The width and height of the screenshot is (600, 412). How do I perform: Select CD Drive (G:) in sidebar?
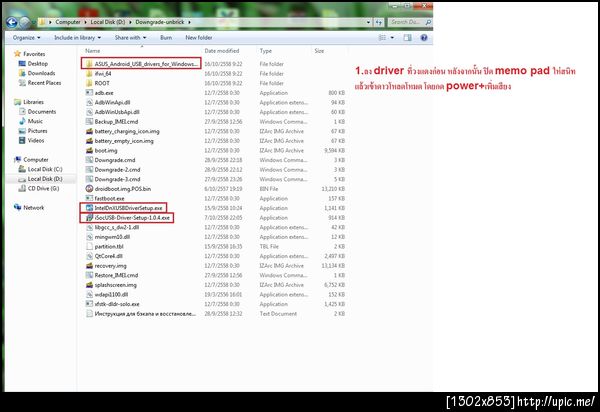(x=43, y=188)
